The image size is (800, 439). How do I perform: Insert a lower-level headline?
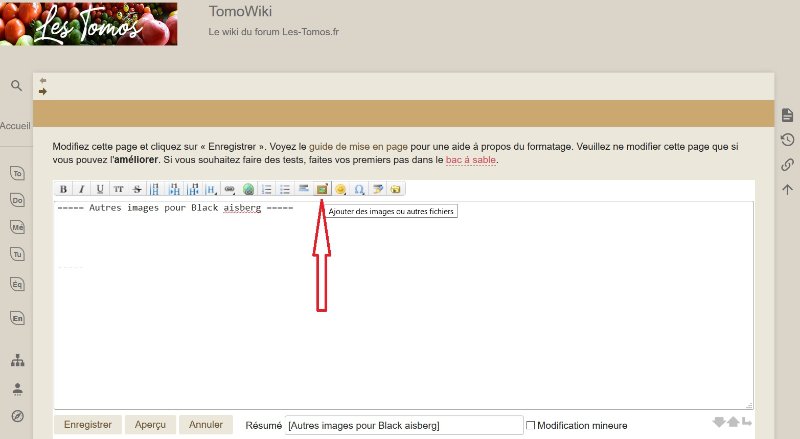coord(174,189)
